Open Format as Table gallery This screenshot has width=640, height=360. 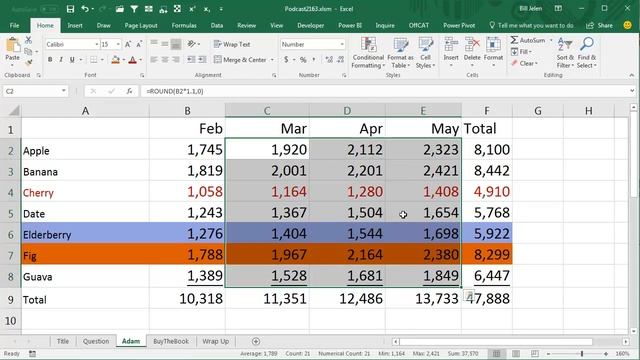(x=400, y=53)
